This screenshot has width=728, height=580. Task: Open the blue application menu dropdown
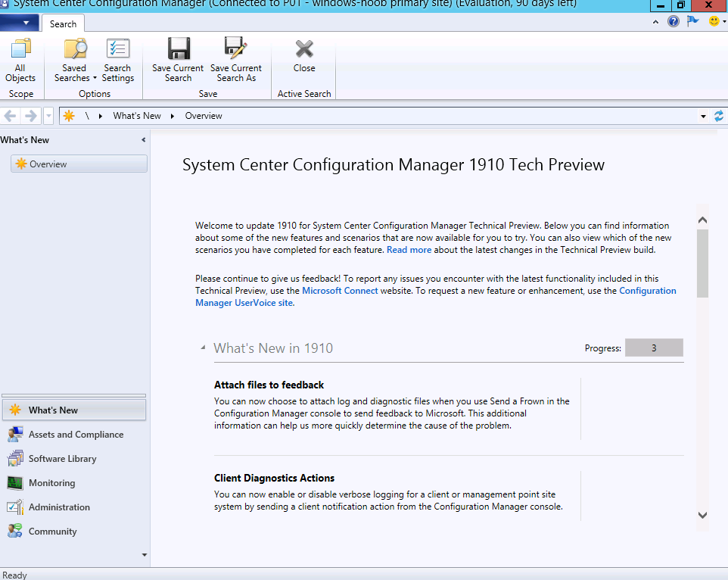point(19,23)
